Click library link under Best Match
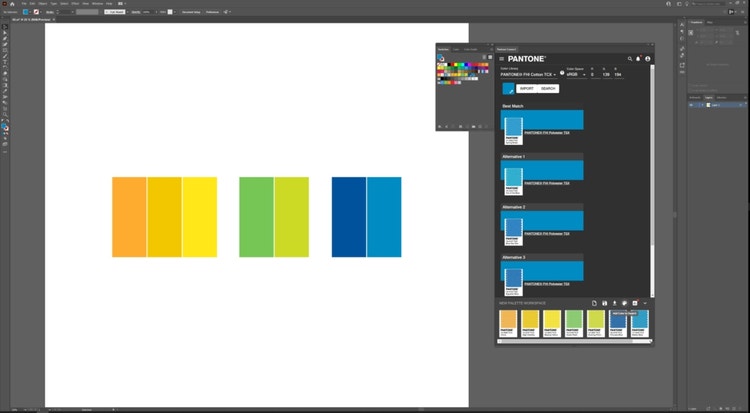 547,133
